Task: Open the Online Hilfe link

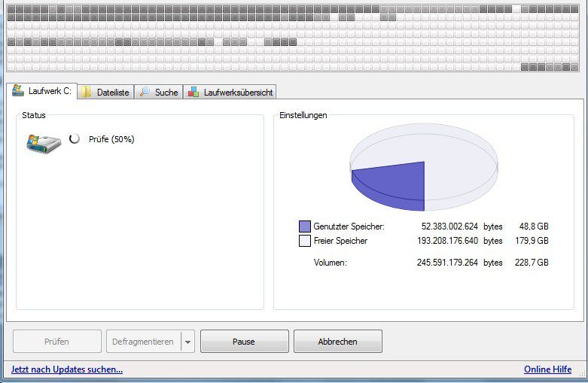Action: 548,369
